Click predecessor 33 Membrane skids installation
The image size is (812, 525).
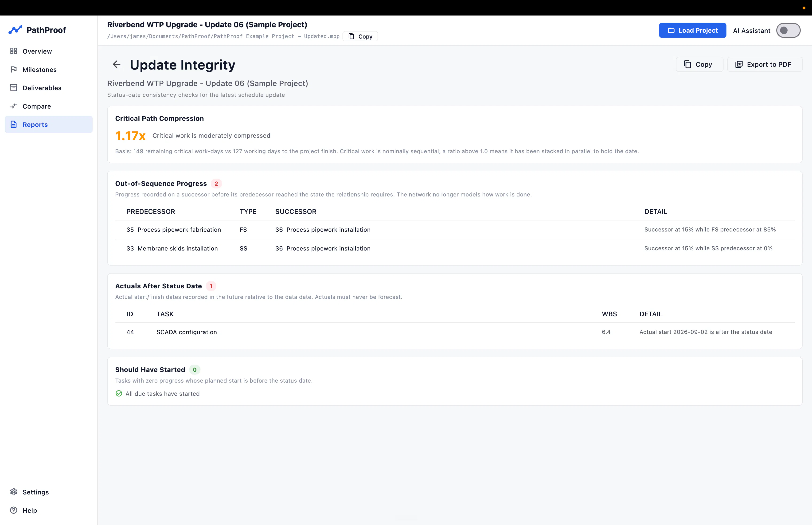172,249
